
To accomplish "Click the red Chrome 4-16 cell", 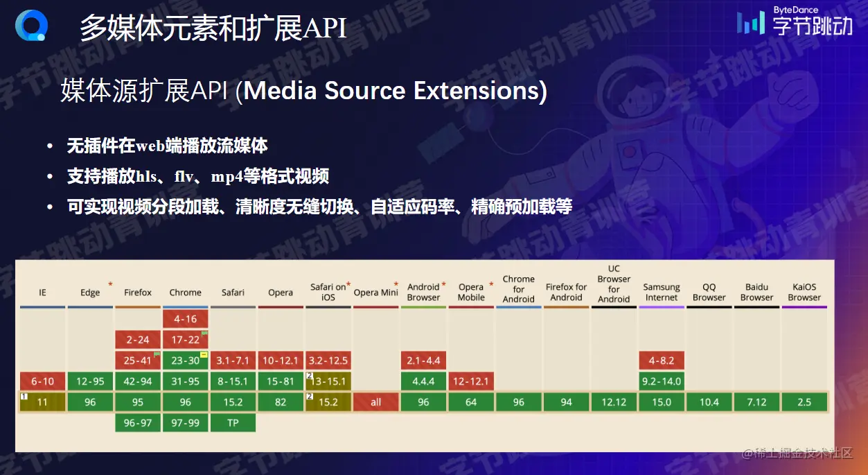I will (186, 320).
